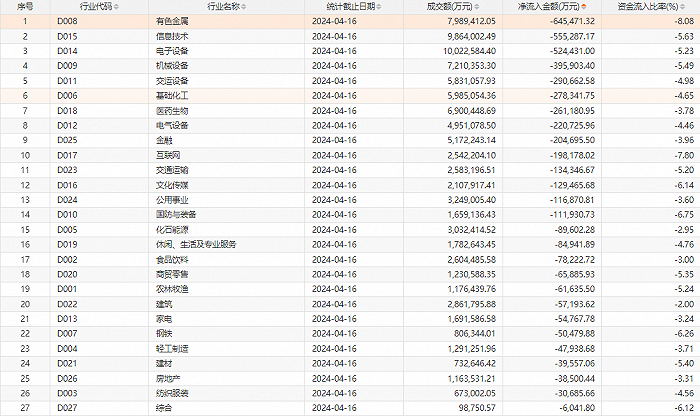700x416 pixels.
Task: Toggle the active 净流入金额(万元) sort arrow
Action: (584, 7)
